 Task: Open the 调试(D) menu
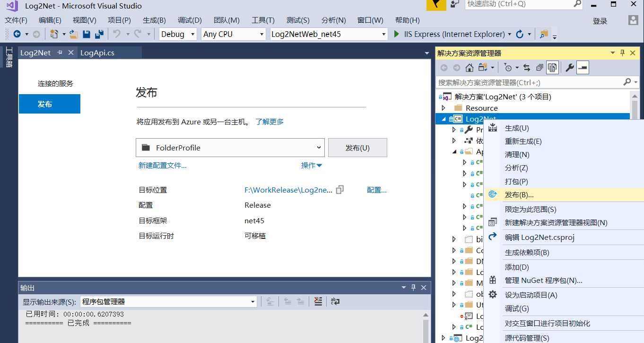(x=190, y=20)
